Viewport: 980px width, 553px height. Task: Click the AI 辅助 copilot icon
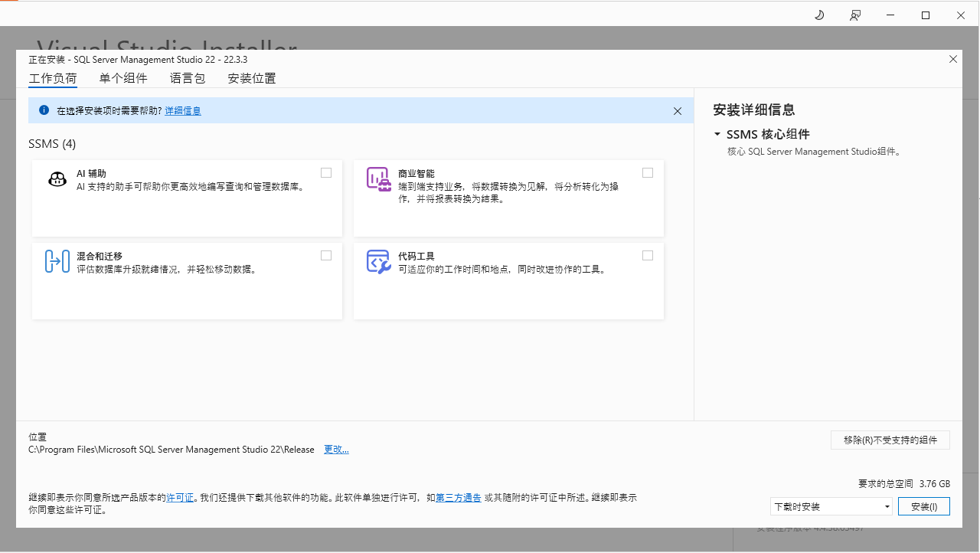coord(57,179)
